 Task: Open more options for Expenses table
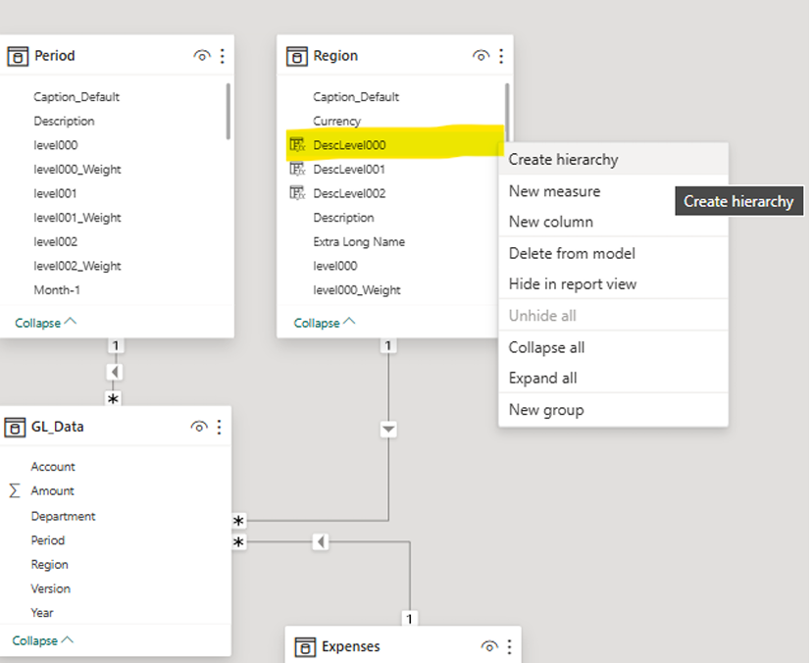coord(510,646)
